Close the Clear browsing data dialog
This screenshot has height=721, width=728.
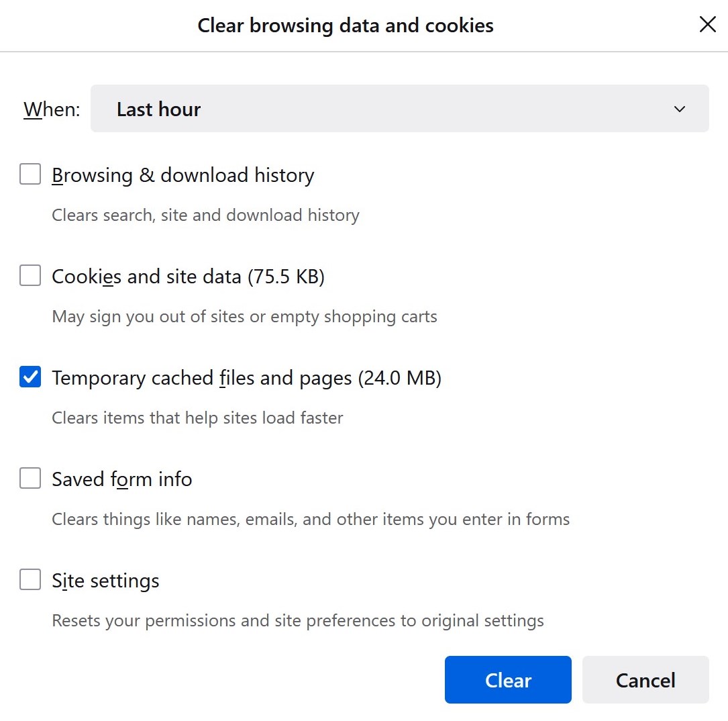707,26
